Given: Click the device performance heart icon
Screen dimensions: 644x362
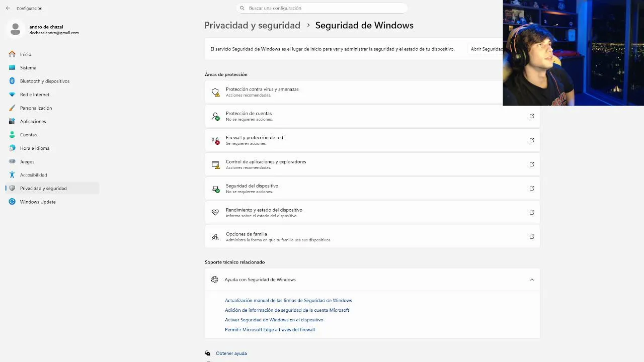Looking at the screenshot, I should (215, 213).
